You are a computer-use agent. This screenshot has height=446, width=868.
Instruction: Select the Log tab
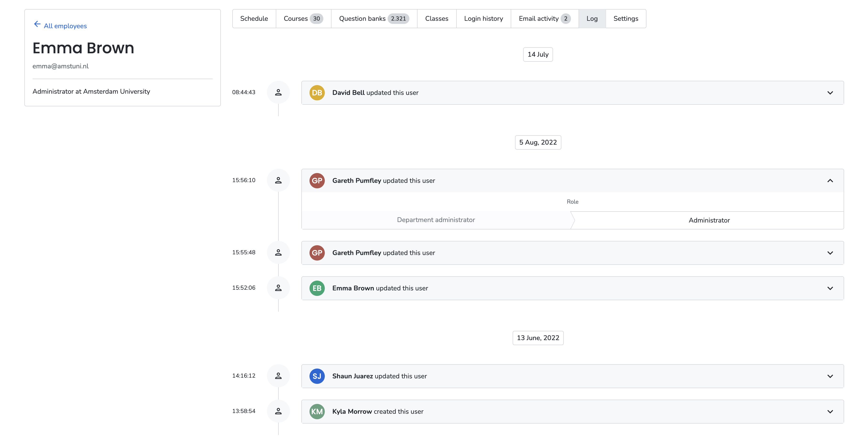592,19
